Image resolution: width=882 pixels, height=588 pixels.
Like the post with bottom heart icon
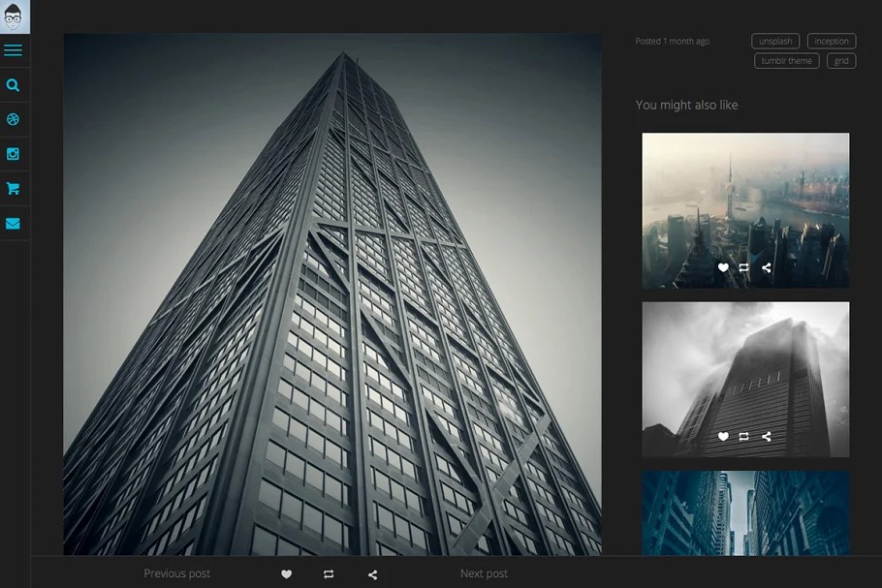click(286, 574)
